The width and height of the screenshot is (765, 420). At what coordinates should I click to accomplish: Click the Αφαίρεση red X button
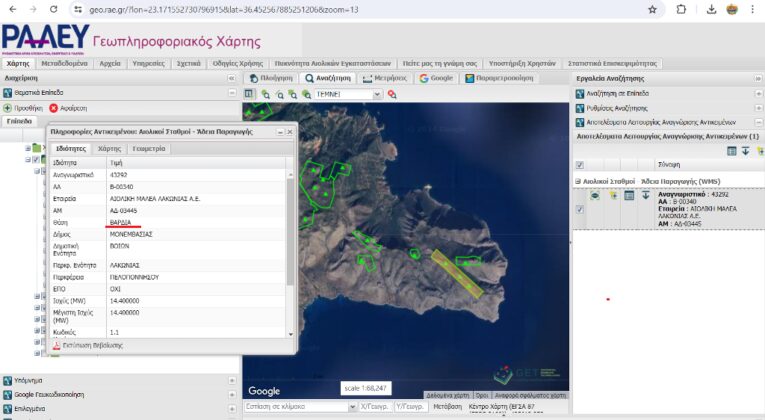[x=68, y=108]
